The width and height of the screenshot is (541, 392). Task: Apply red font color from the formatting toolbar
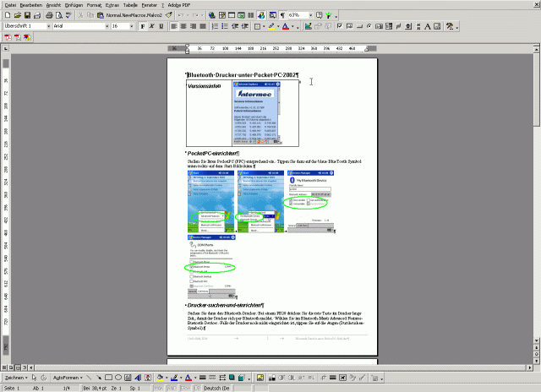(286, 26)
